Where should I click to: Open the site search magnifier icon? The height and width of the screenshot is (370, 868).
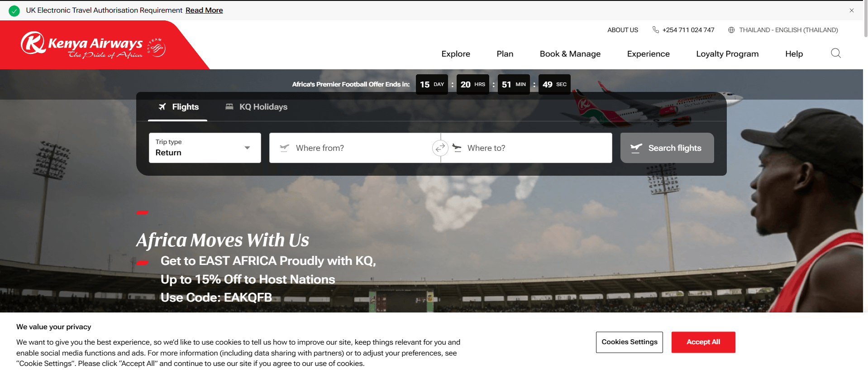(x=835, y=53)
